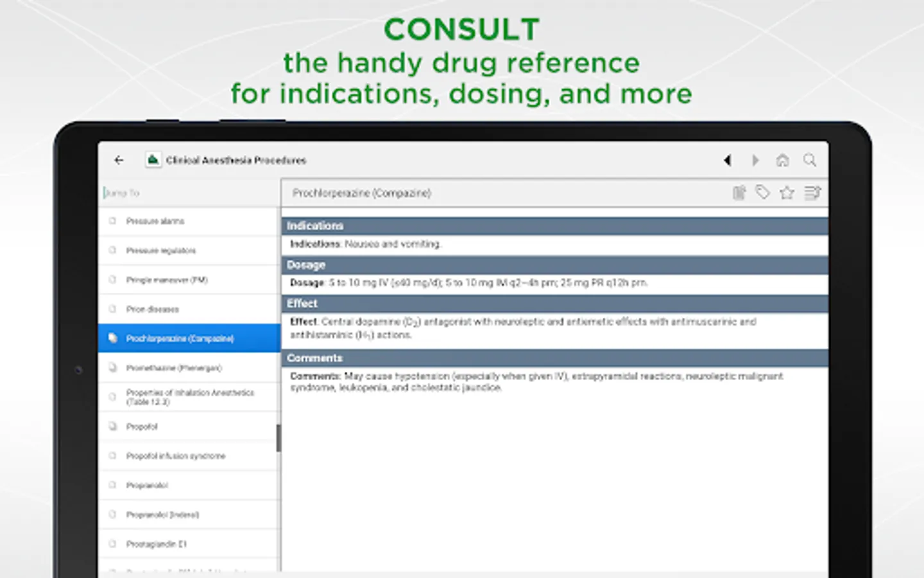Add a note with the notepad icon
The width and height of the screenshot is (924, 578).
[739, 193]
